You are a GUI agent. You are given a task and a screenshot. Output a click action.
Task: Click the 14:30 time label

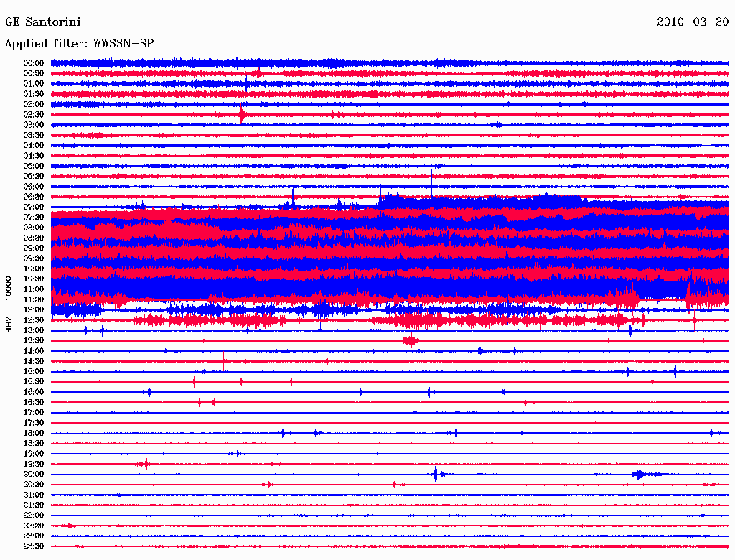(x=34, y=362)
